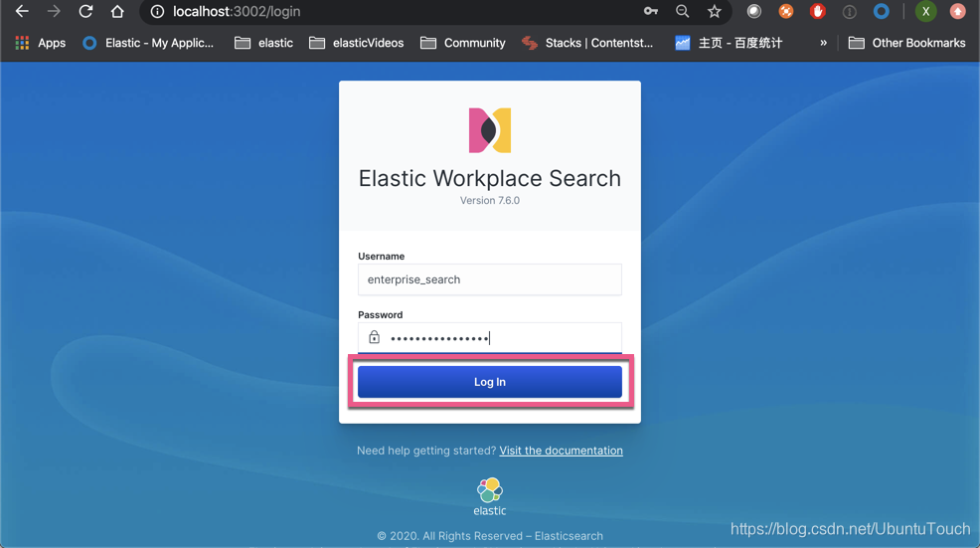Click the Log In button
980x548 pixels.
point(490,382)
